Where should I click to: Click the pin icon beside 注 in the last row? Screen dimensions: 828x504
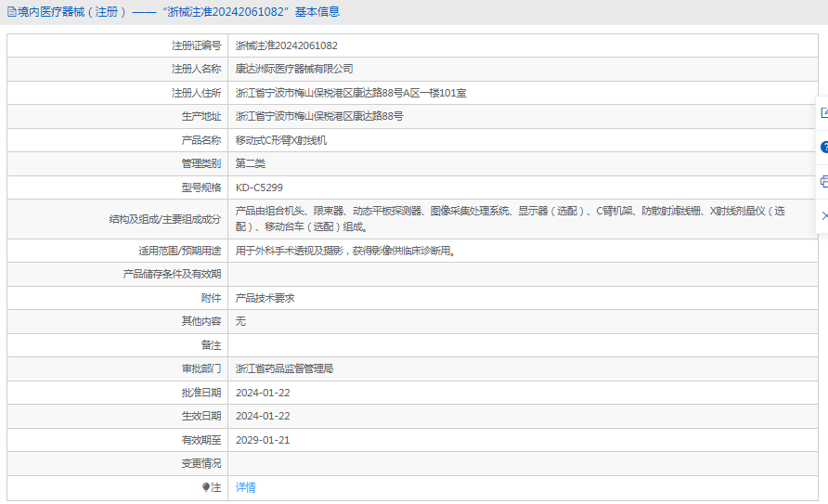click(206, 487)
